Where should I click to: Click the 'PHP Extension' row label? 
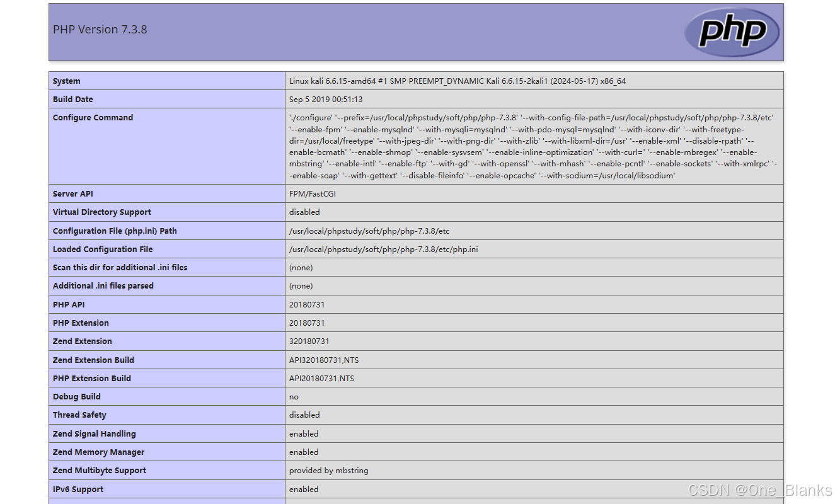[81, 323]
